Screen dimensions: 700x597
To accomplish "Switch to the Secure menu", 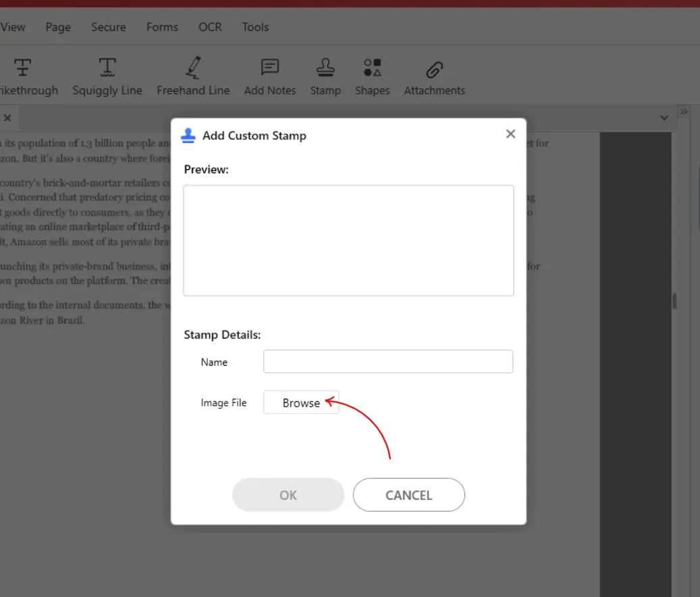I will (108, 27).
